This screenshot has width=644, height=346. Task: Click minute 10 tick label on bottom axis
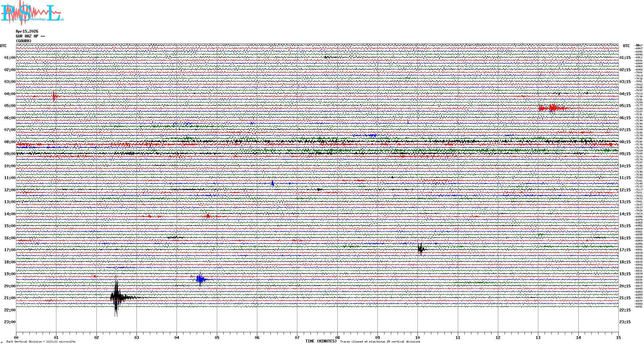coord(417,337)
